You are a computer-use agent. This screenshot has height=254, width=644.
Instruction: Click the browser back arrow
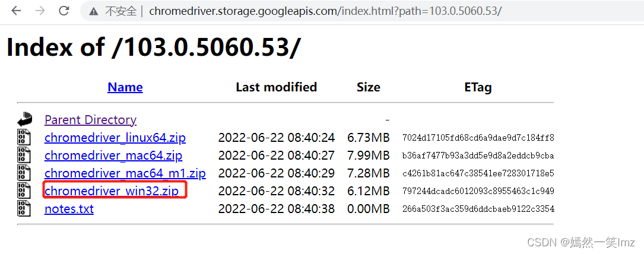(16, 11)
